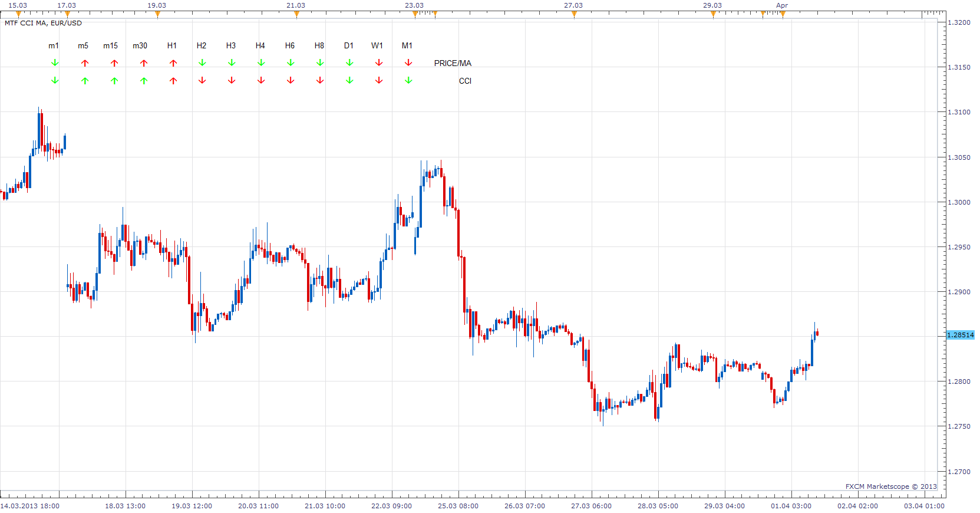This screenshot has height=513, width=980.
Task: Click the 01.04 03:00 time axis label
Action: (791, 506)
